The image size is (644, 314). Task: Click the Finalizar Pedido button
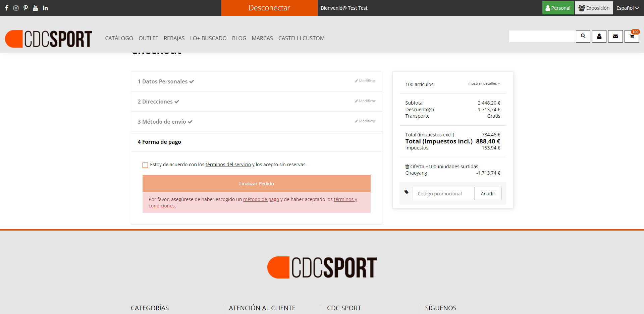(x=257, y=184)
